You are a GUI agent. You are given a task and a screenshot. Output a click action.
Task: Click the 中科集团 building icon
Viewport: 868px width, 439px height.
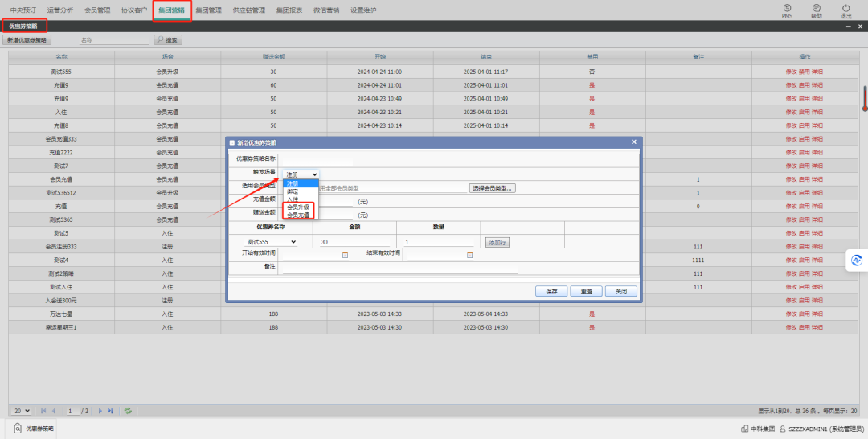(744, 429)
